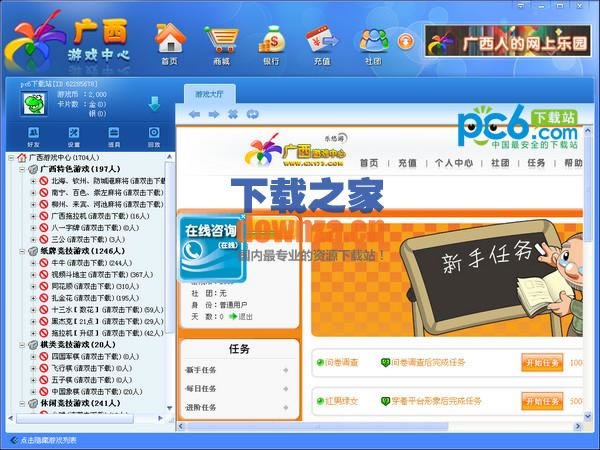The height and width of the screenshot is (450, 600).
Task: Close the 在线咨询 popup
Action: coord(243,217)
